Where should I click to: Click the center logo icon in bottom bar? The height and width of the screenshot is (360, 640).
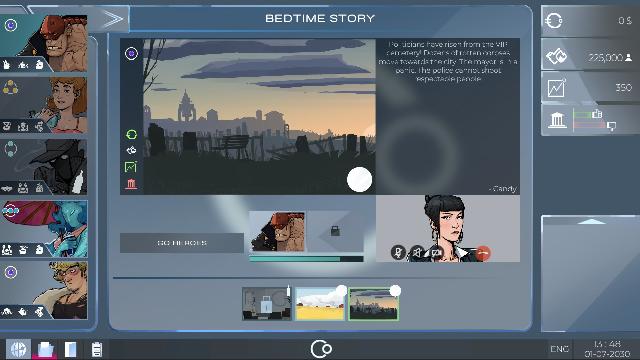(321, 349)
